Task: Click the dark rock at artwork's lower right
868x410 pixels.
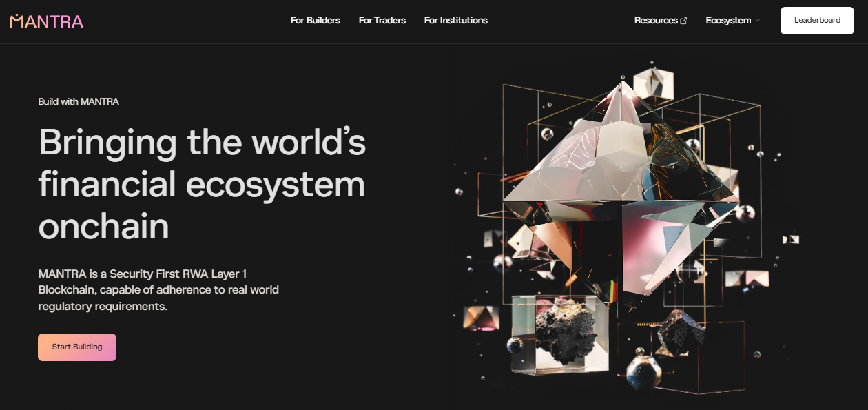Action: pos(681,332)
